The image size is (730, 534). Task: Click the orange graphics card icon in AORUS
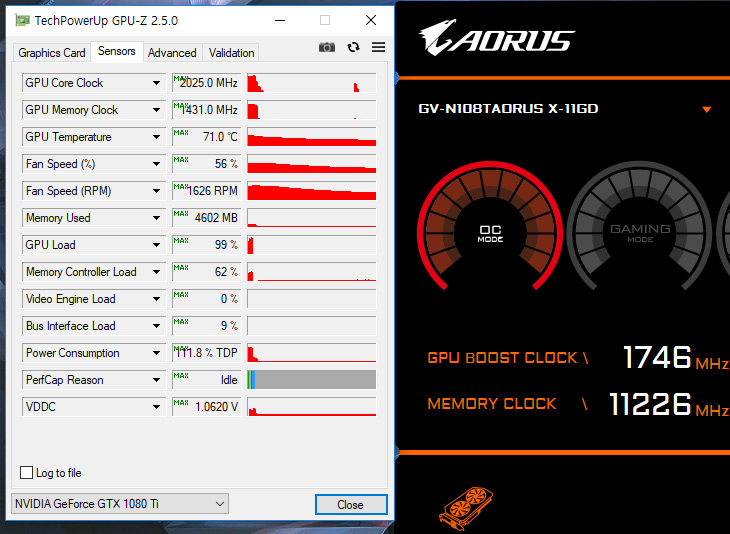coord(466,509)
